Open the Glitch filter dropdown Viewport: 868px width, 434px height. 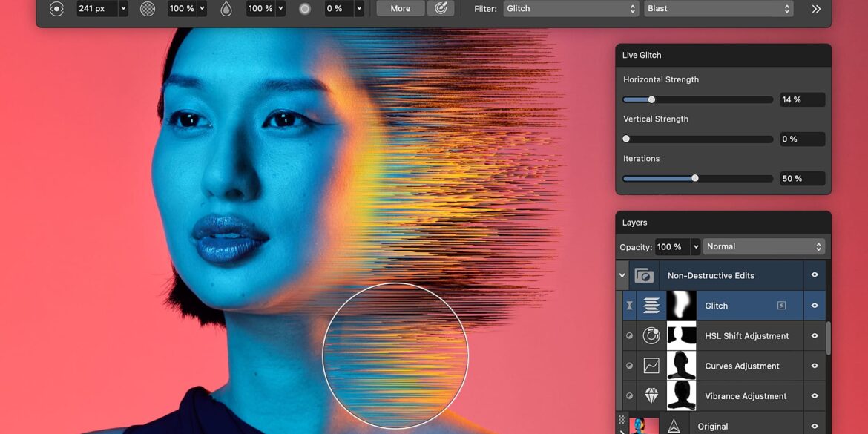click(571, 9)
